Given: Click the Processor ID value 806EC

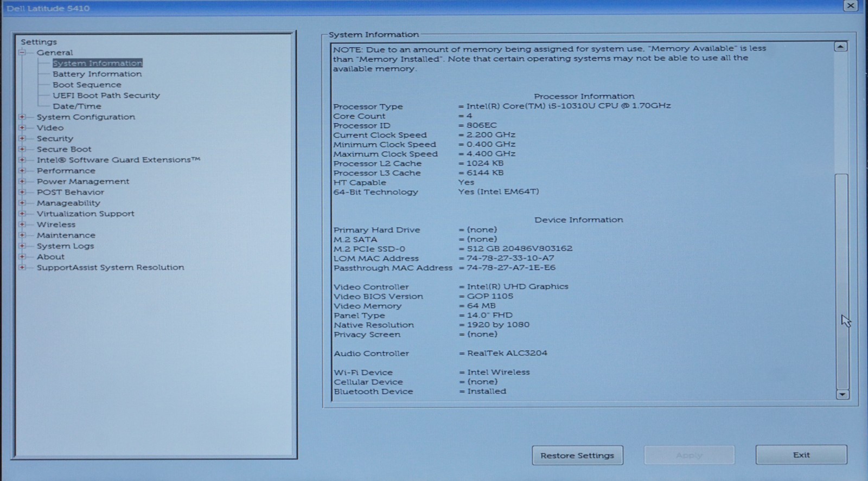Looking at the screenshot, I should 482,125.
